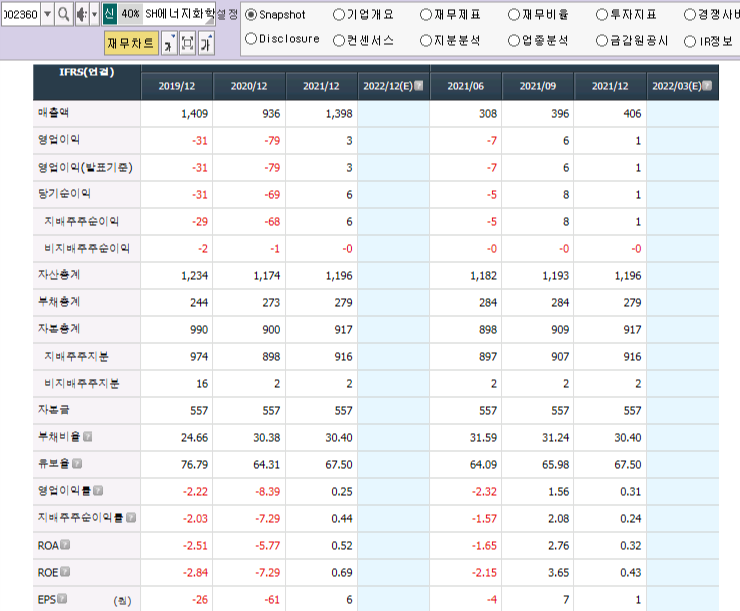Image resolution: width=740 pixels, height=611 pixels.
Task: Click the green 신 badge icon
Action: click(x=109, y=14)
